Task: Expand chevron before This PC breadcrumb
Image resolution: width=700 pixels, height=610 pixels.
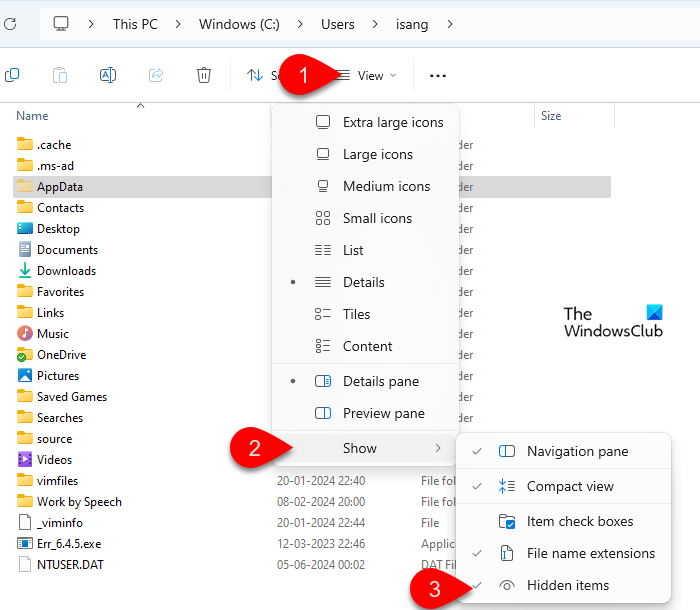Action: tap(91, 24)
